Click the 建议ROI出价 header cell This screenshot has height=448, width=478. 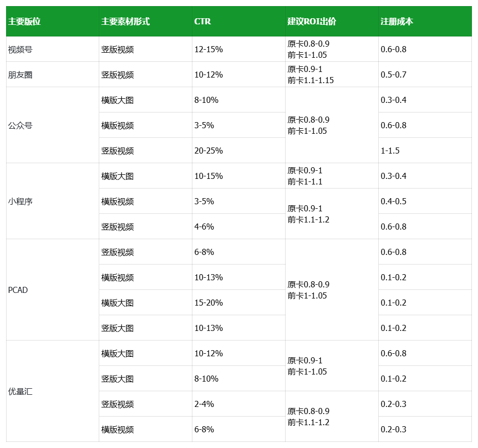[332, 21]
